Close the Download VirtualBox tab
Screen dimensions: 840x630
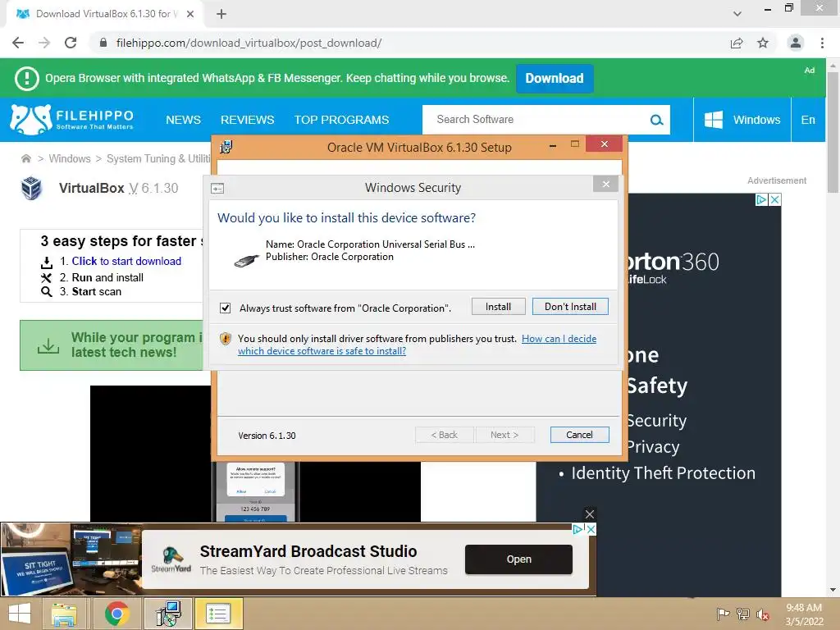[x=190, y=14]
